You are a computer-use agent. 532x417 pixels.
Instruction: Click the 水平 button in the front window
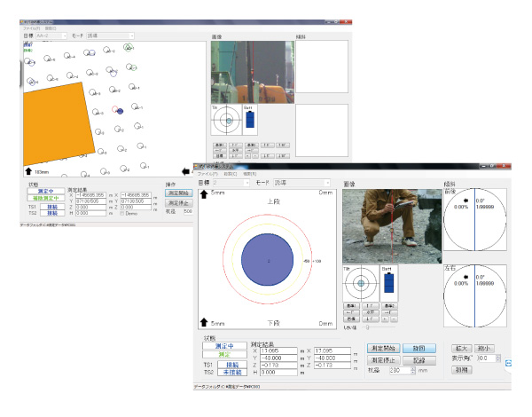click(370, 312)
